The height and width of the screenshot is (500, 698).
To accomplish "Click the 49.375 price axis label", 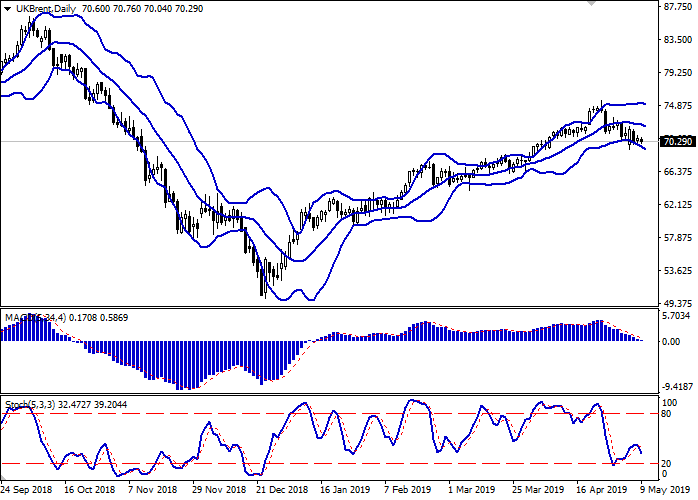I will (x=678, y=304).
